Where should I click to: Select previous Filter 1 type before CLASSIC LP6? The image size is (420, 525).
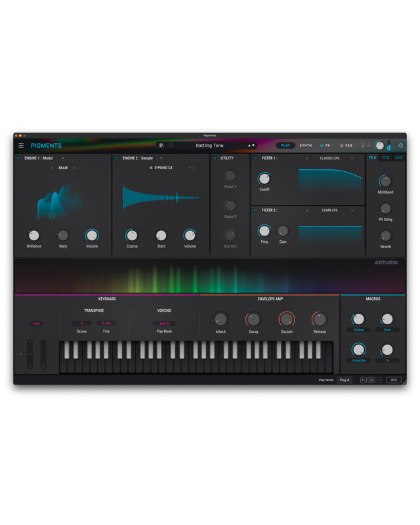tap(307, 158)
